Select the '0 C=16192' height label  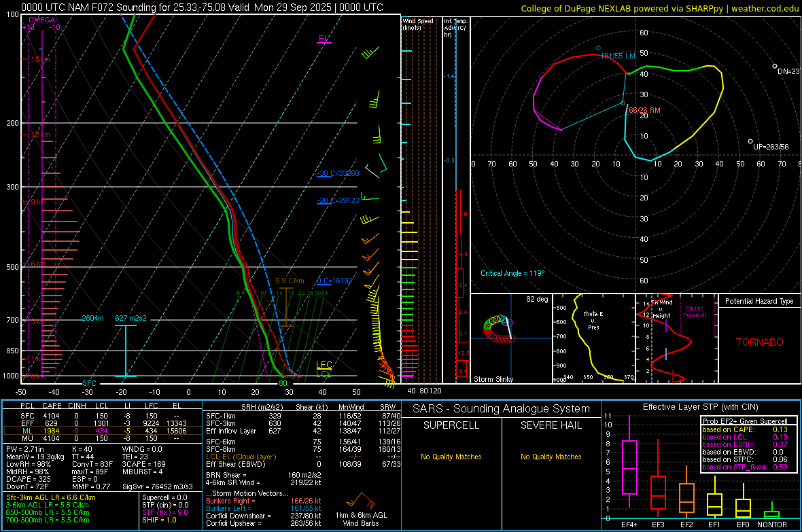(334, 281)
